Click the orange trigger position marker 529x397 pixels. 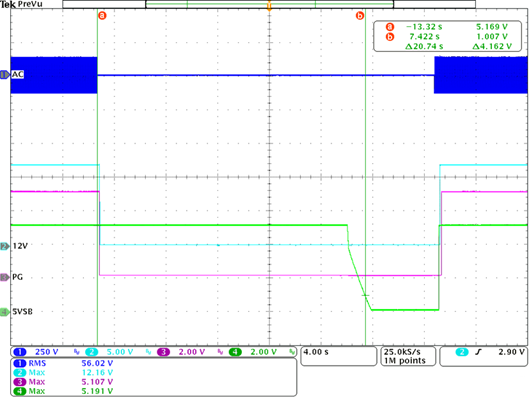pyautogui.click(x=269, y=6)
